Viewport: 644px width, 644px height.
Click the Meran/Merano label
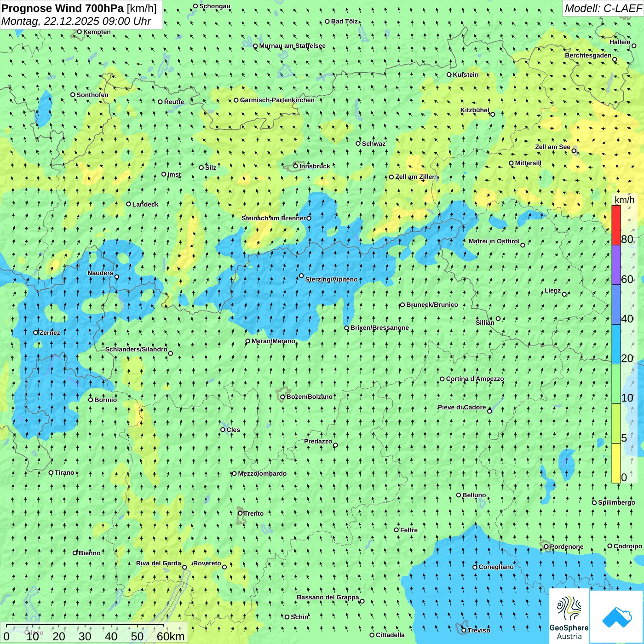coord(273,341)
